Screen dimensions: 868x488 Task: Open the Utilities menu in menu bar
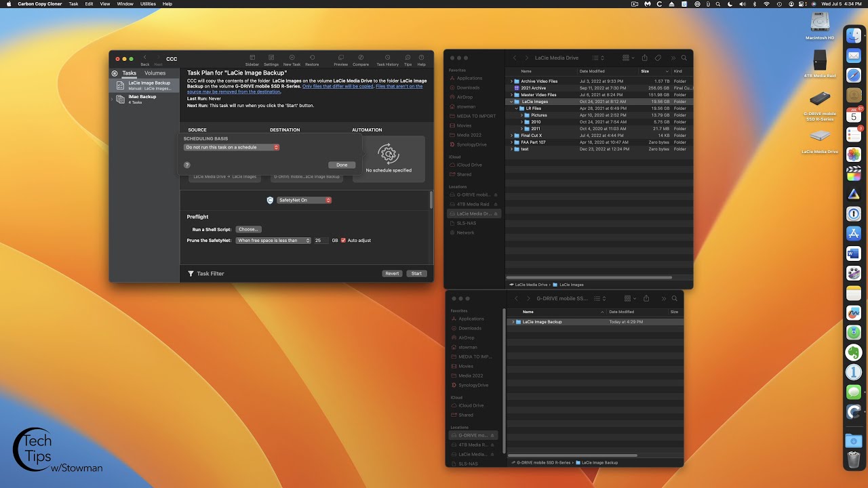tap(148, 4)
